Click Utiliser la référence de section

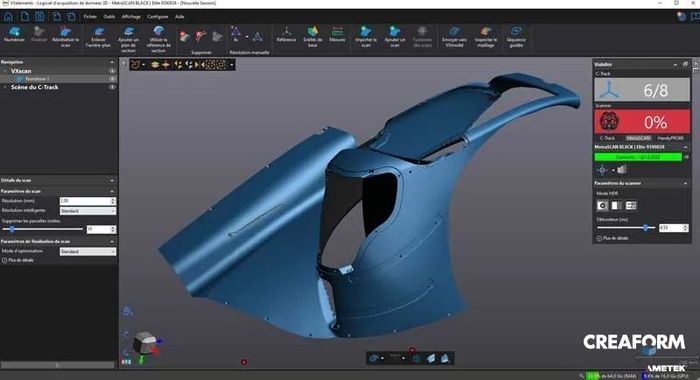pyautogui.click(x=158, y=39)
